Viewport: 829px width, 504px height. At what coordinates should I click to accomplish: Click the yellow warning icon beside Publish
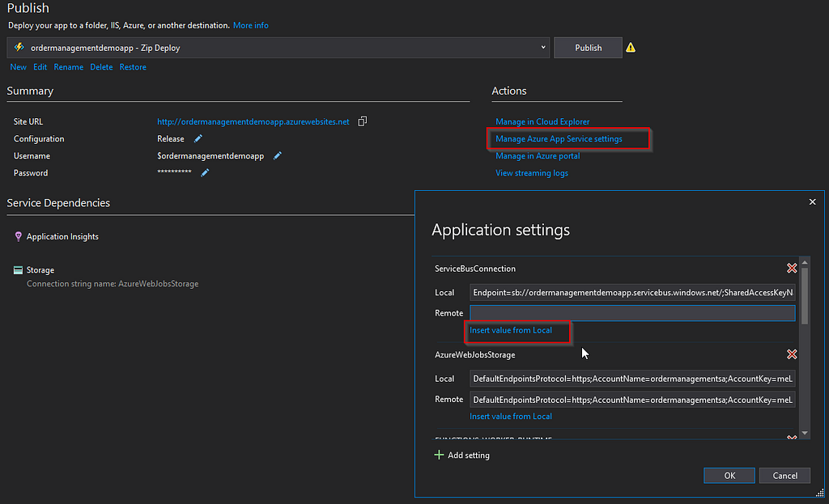[x=630, y=48]
